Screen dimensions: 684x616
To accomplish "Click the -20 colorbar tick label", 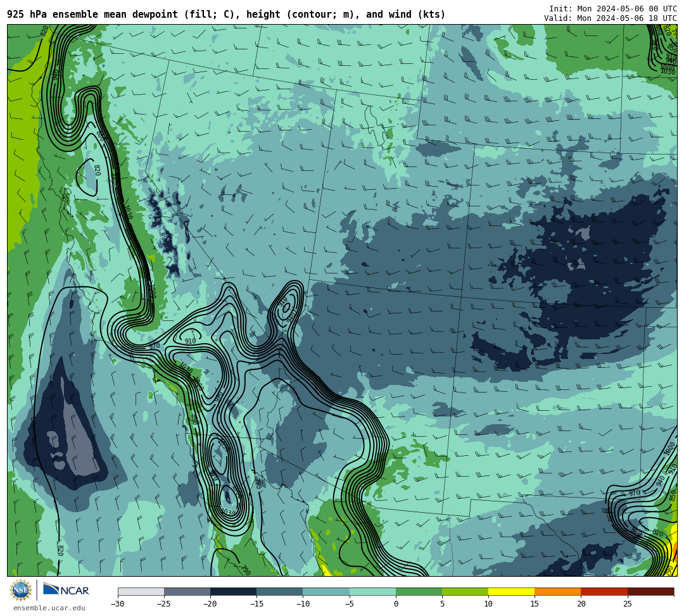I will (210, 604).
